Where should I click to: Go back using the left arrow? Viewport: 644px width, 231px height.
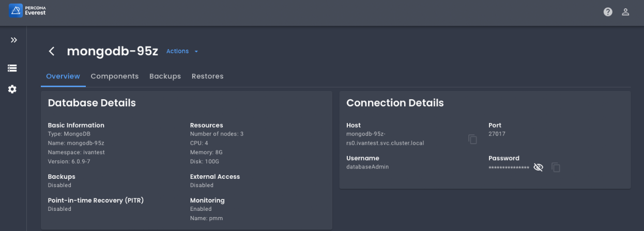click(51, 51)
